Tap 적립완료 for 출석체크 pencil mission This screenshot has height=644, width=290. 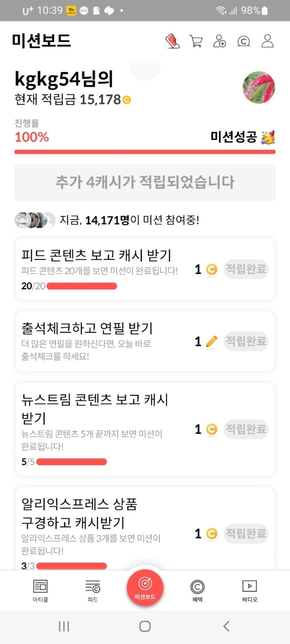pos(246,341)
